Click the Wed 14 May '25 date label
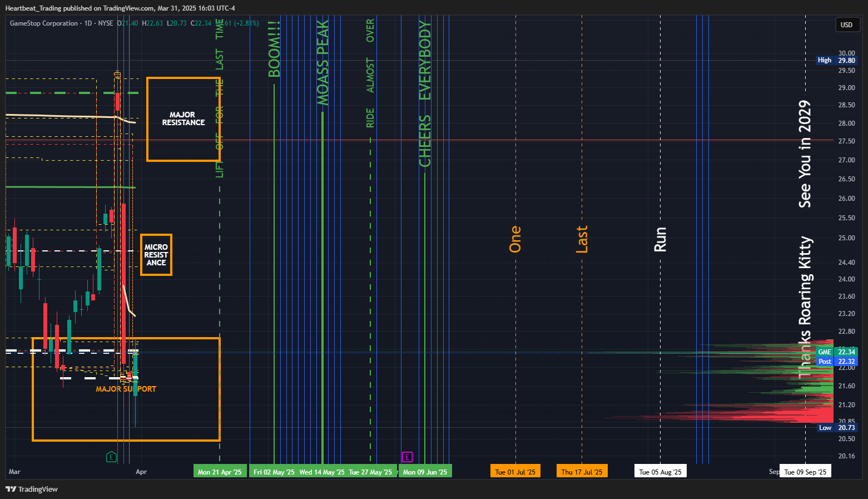The image size is (868, 499). click(x=322, y=472)
